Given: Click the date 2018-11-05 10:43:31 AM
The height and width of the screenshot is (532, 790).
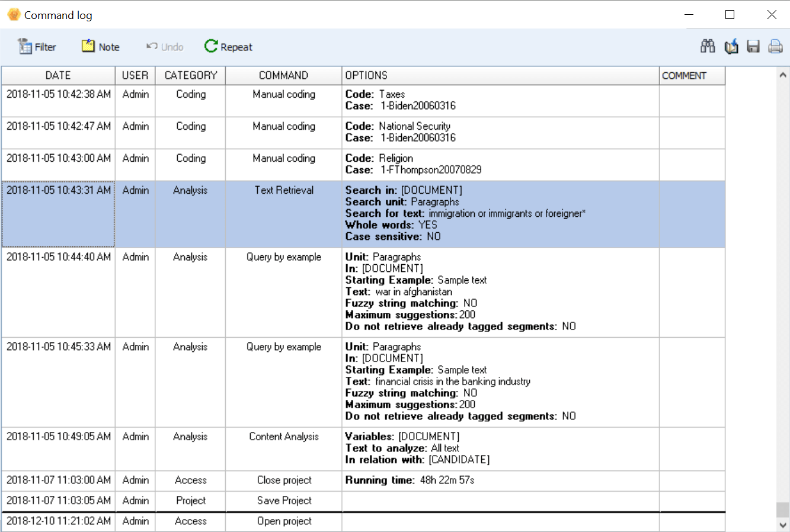Looking at the screenshot, I should pyautogui.click(x=59, y=190).
